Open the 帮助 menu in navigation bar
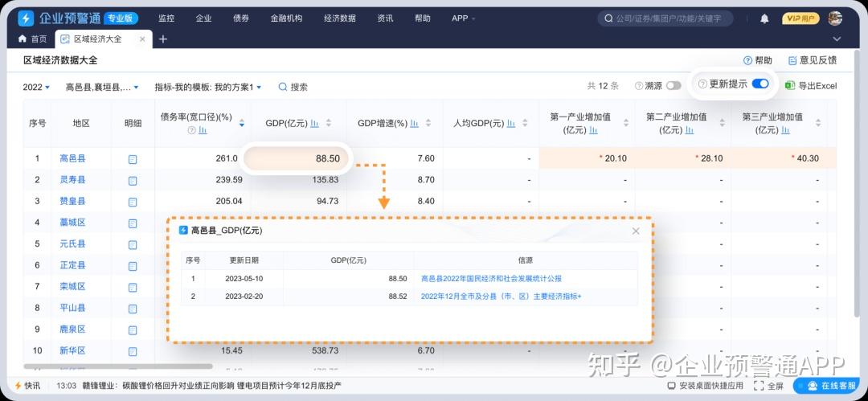Screen dimensions: 868x401 [423, 18]
